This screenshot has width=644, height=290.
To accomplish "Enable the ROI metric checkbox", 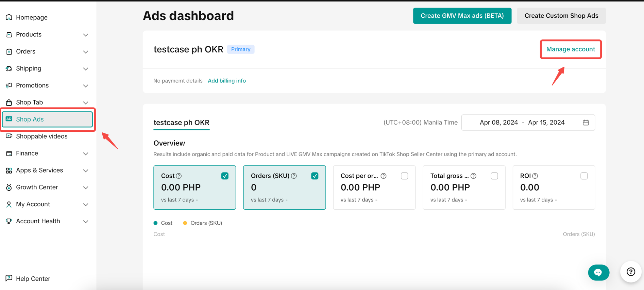I will pos(584,176).
